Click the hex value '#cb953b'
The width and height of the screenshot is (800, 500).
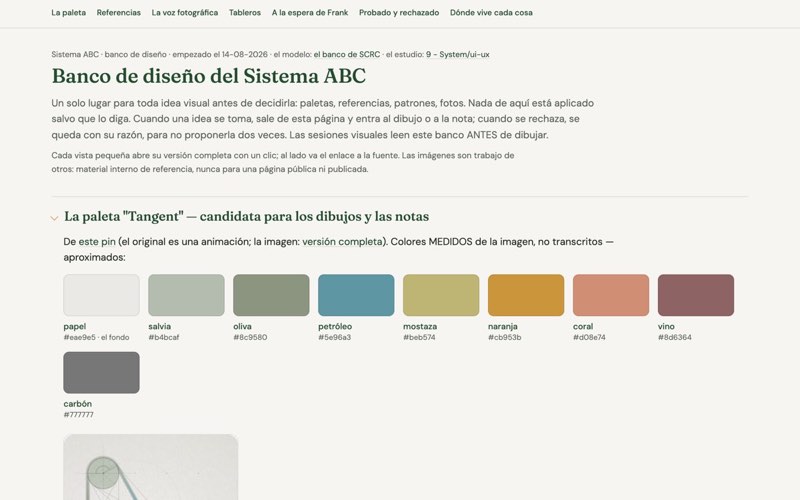click(505, 337)
